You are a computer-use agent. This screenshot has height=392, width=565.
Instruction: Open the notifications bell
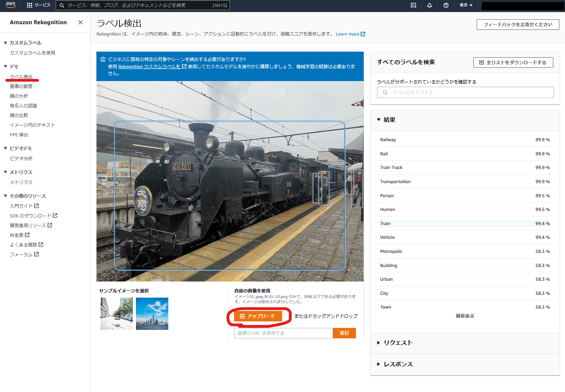[429, 5]
